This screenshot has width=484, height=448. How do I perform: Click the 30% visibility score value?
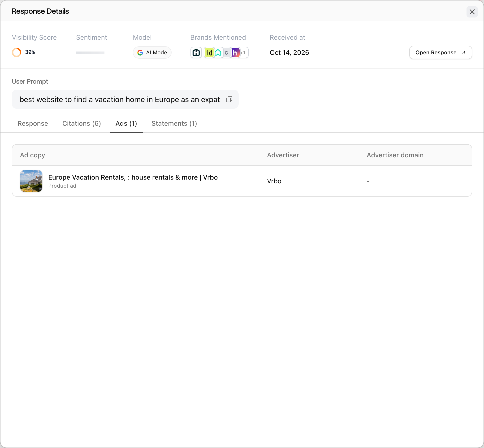coord(30,52)
